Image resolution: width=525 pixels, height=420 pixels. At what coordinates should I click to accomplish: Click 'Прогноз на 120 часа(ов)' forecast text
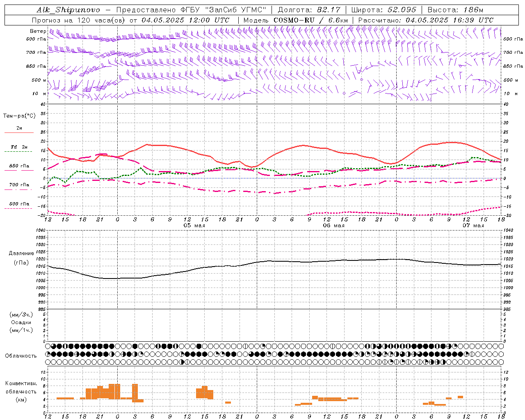(79, 20)
